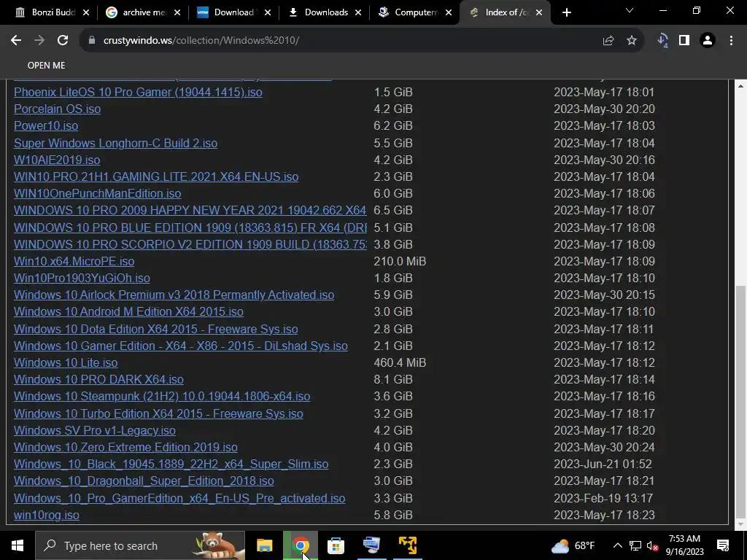Click Windows 10 Dota Edition X64 link
This screenshot has height=560, width=747.
(x=156, y=329)
